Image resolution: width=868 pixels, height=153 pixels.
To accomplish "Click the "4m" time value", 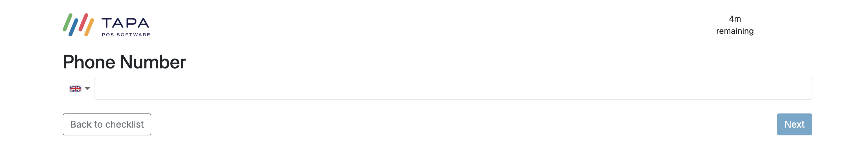I will (x=735, y=19).
